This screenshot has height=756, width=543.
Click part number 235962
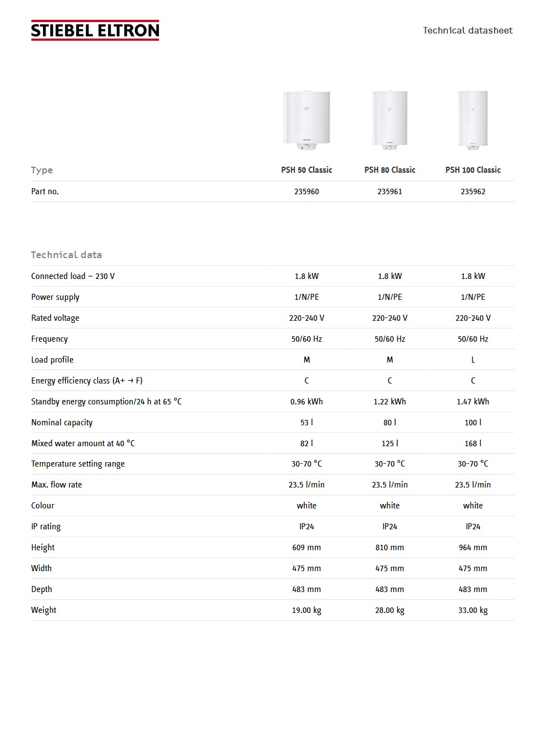tap(473, 191)
